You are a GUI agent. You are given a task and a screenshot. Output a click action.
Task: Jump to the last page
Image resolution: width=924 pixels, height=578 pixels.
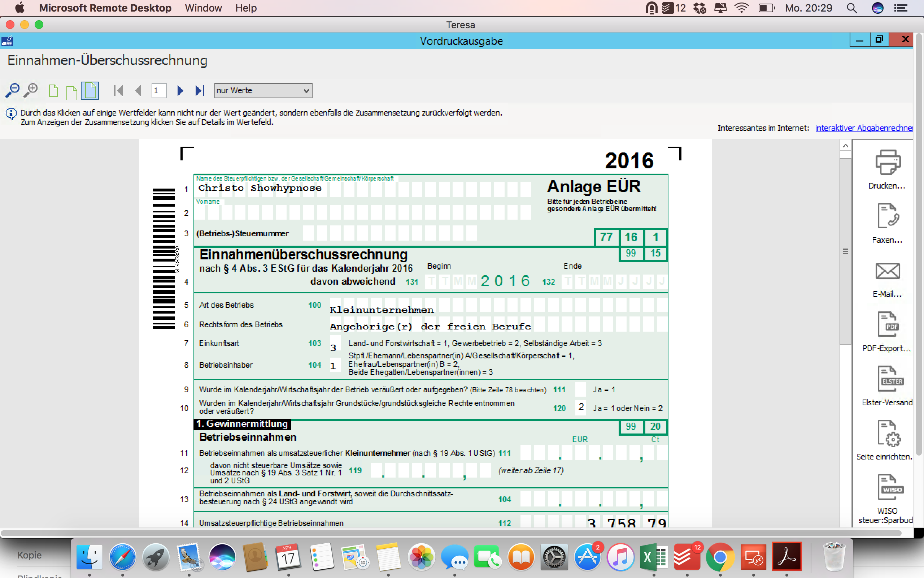(x=200, y=91)
